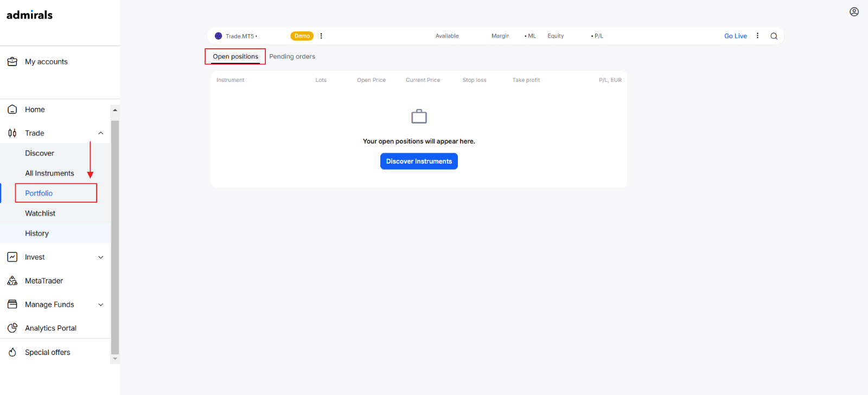This screenshot has height=395, width=868.
Task: Click the Equity label
Action: 556,36
